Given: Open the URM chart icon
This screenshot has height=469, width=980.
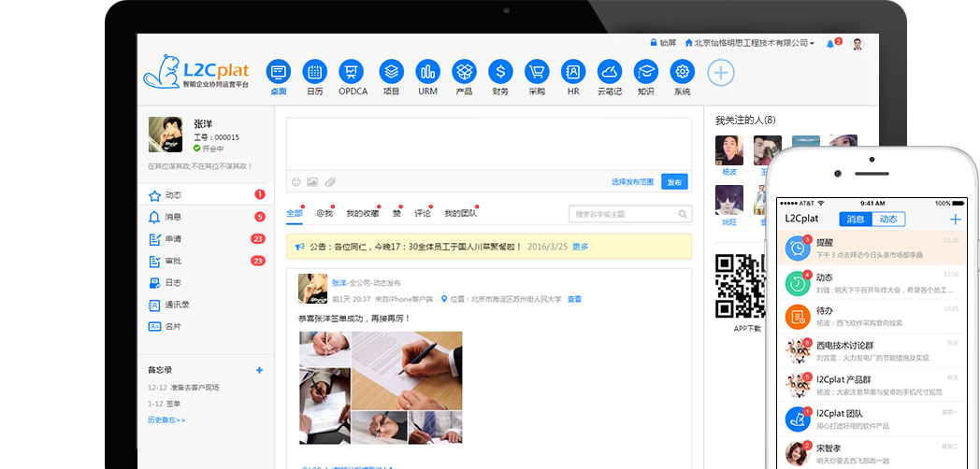Looking at the screenshot, I should tap(427, 72).
